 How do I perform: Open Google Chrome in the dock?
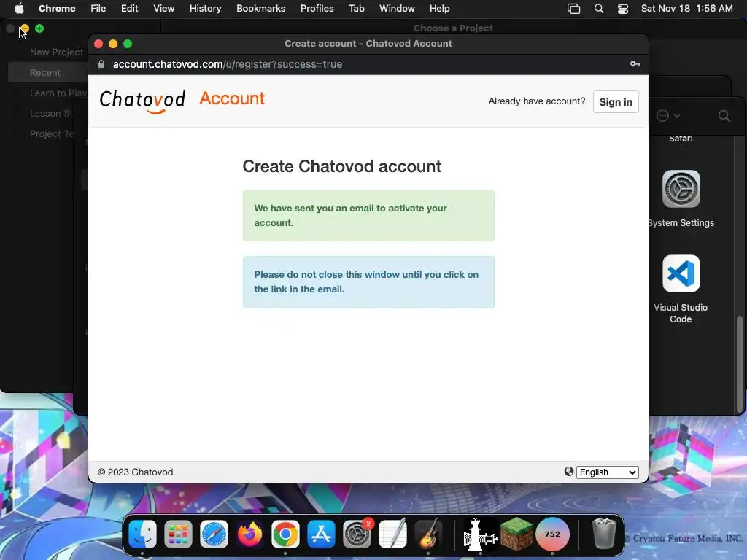tap(285, 534)
